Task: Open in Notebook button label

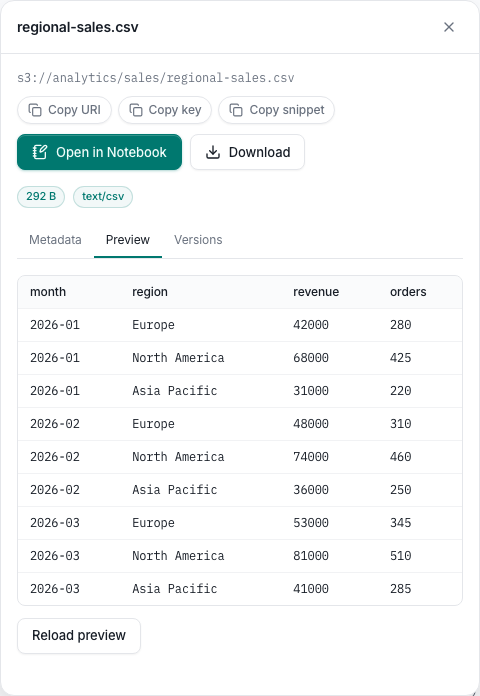Action: coord(111,152)
